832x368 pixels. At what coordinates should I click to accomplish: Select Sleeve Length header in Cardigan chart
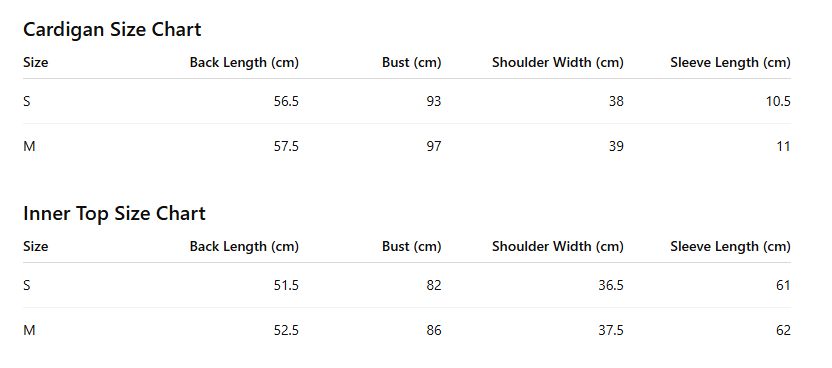[x=730, y=63]
